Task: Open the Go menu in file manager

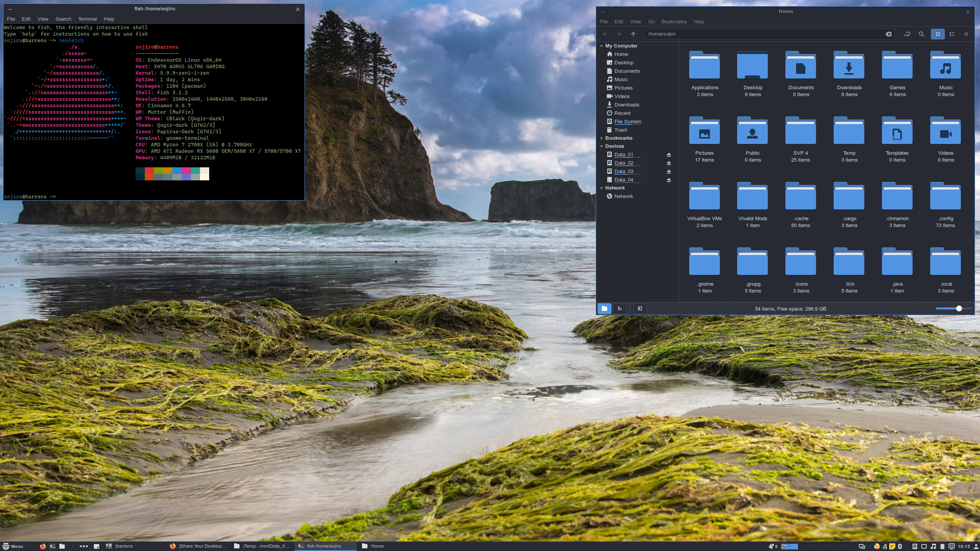Action: (x=651, y=22)
